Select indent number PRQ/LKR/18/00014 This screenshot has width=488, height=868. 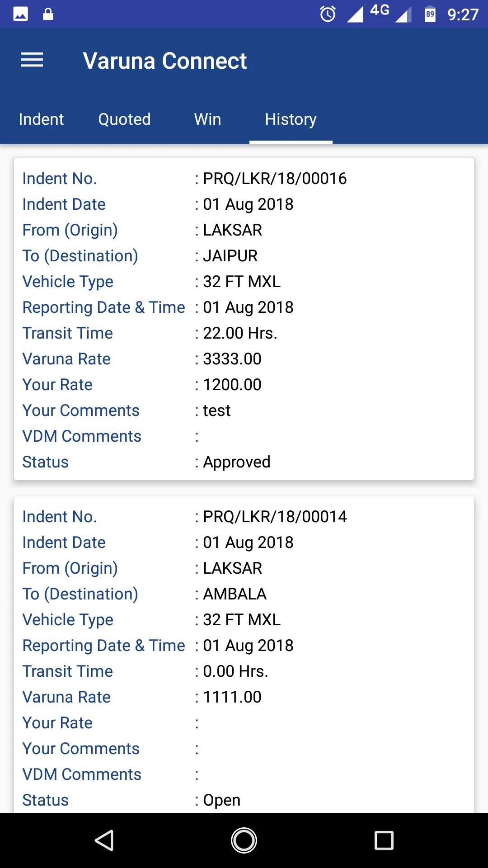(275, 517)
